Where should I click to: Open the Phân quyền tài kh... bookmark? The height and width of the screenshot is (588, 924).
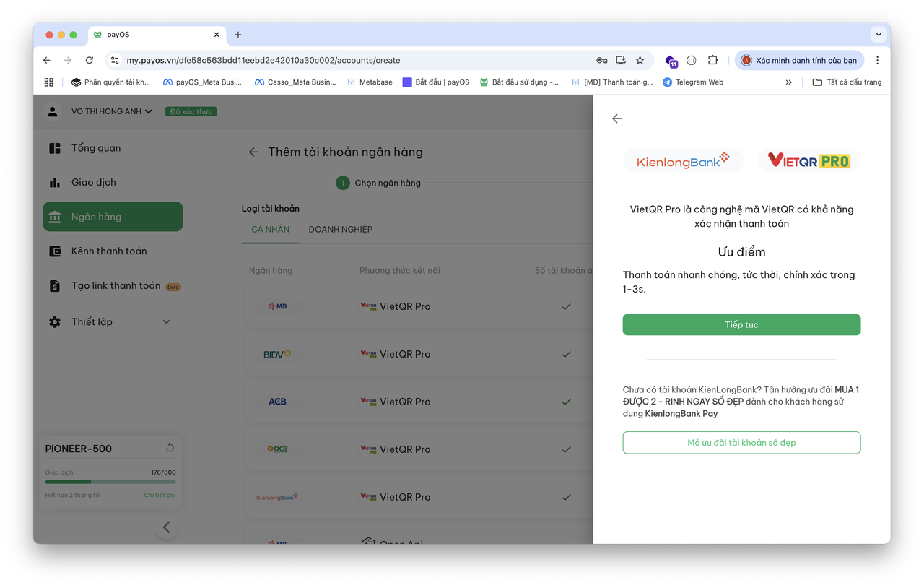[x=110, y=82]
